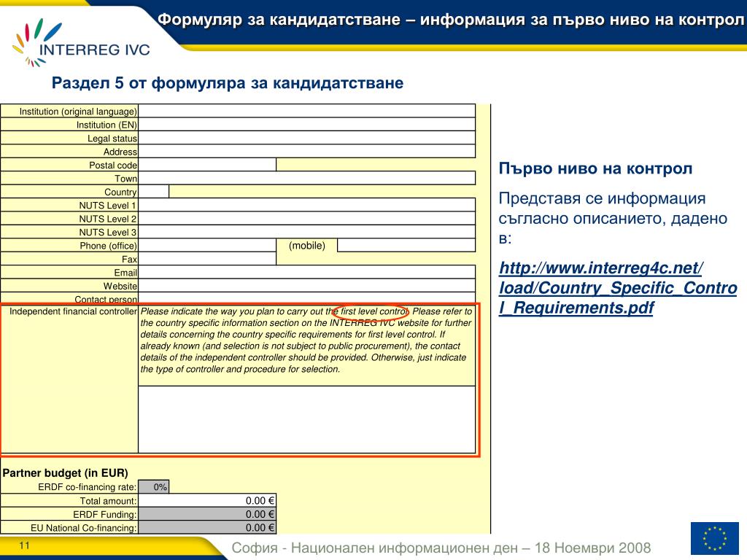Click the Independent financial controller answer box
This screenshot has height=560, width=747.
click(x=307, y=419)
